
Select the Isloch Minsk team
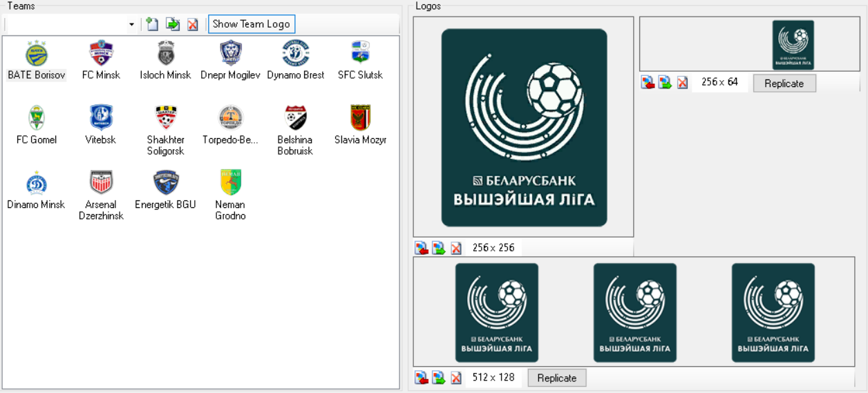[x=165, y=61]
